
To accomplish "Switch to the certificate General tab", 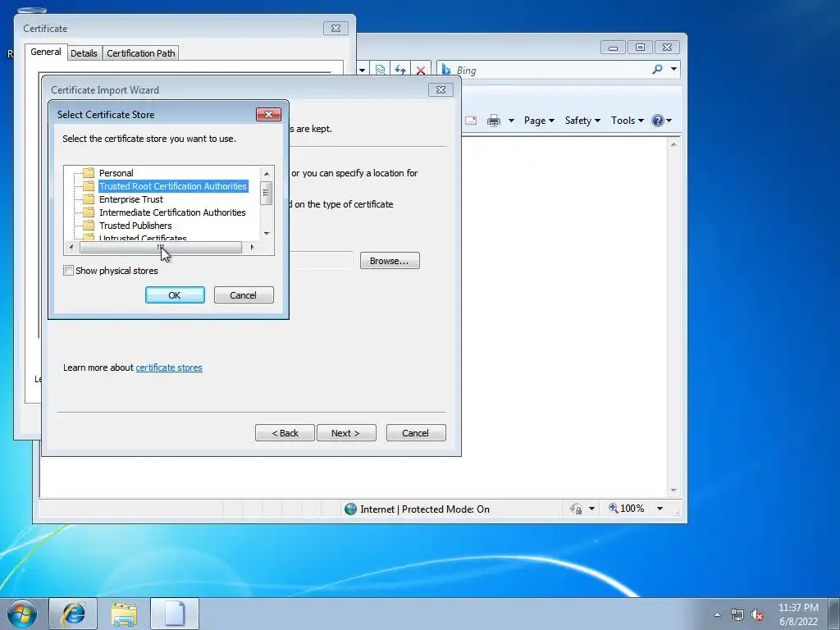I will click(x=46, y=52).
